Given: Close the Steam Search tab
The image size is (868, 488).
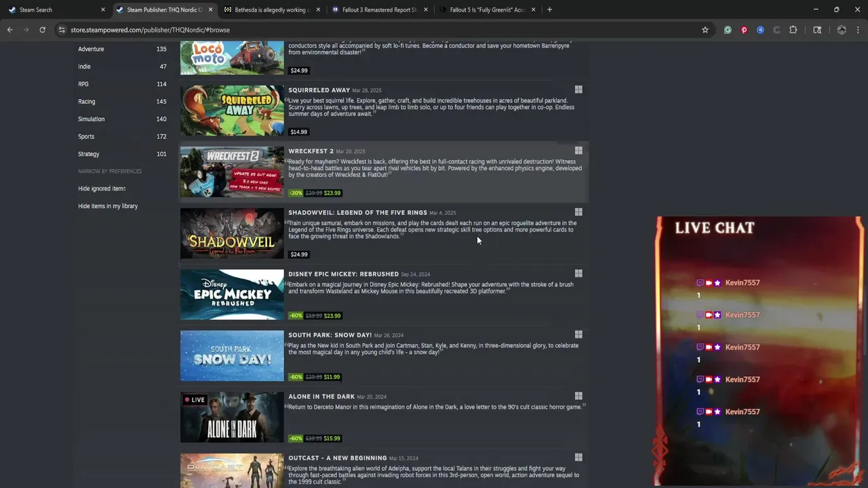Looking at the screenshot, I should [103, 9].
